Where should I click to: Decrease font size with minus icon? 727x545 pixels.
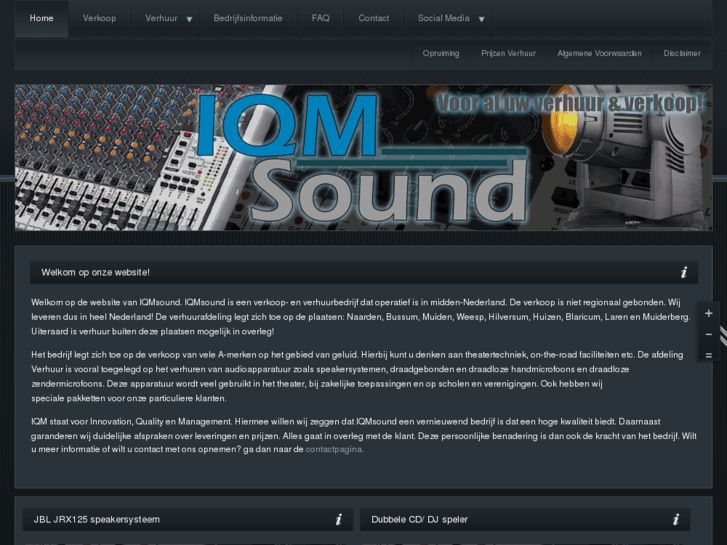(708, 334)
